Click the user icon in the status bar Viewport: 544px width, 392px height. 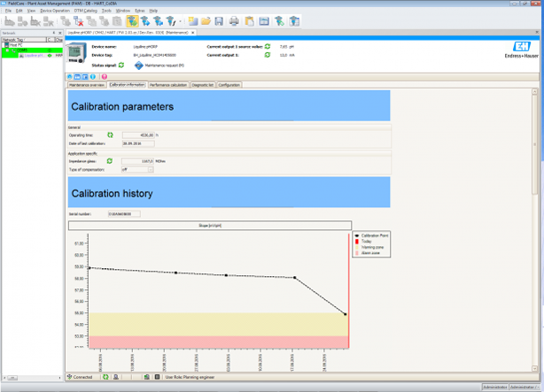pyautogui.click(x=116, y=377)
